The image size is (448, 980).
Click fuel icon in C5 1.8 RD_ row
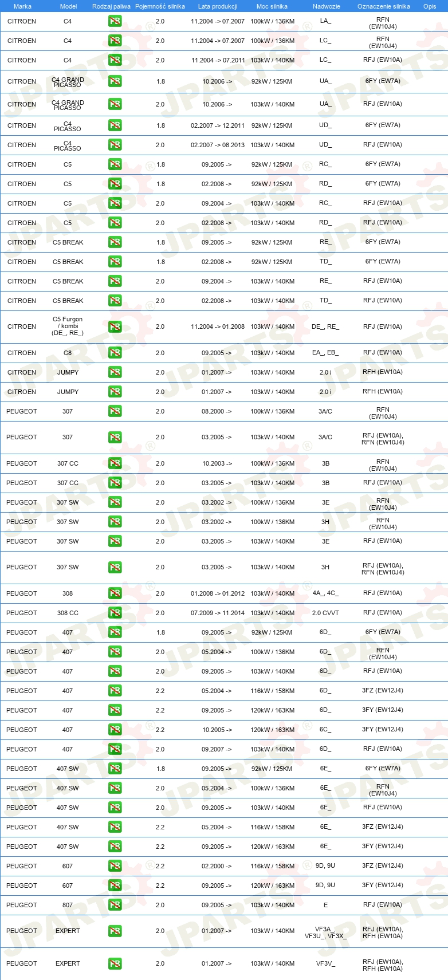[115, 184]
